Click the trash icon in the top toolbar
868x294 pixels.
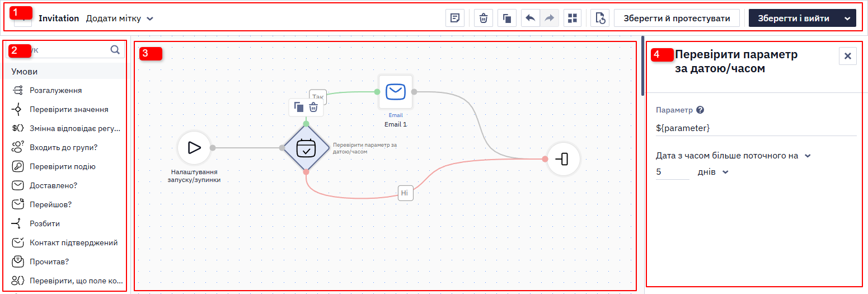pos(484,18)
